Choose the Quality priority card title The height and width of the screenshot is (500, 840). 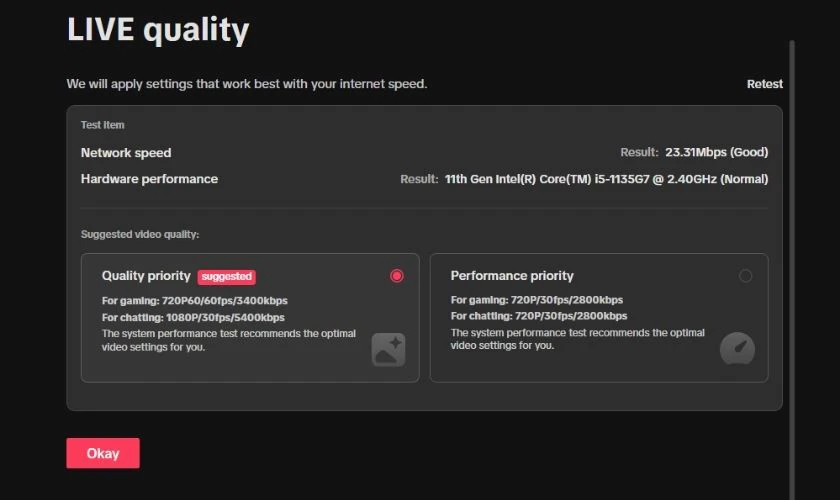[x=146, y=276]
